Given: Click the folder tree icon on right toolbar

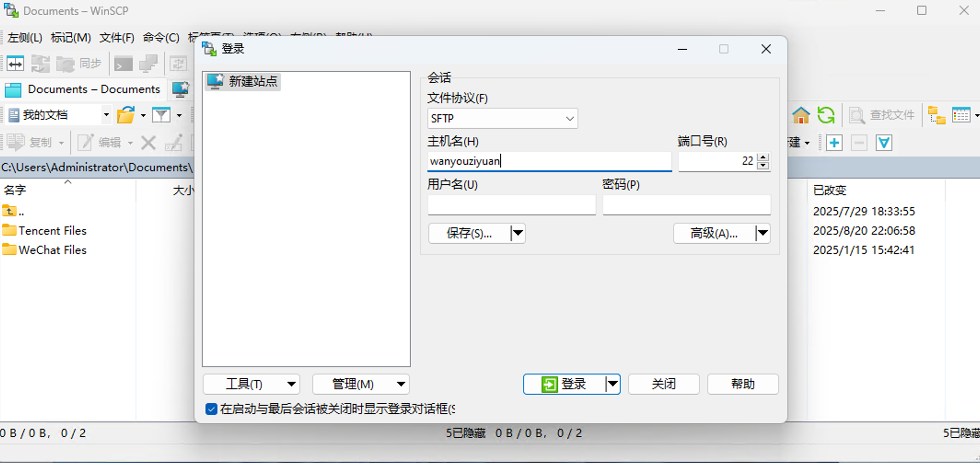Looking at the screenshot, I should 936,115.
